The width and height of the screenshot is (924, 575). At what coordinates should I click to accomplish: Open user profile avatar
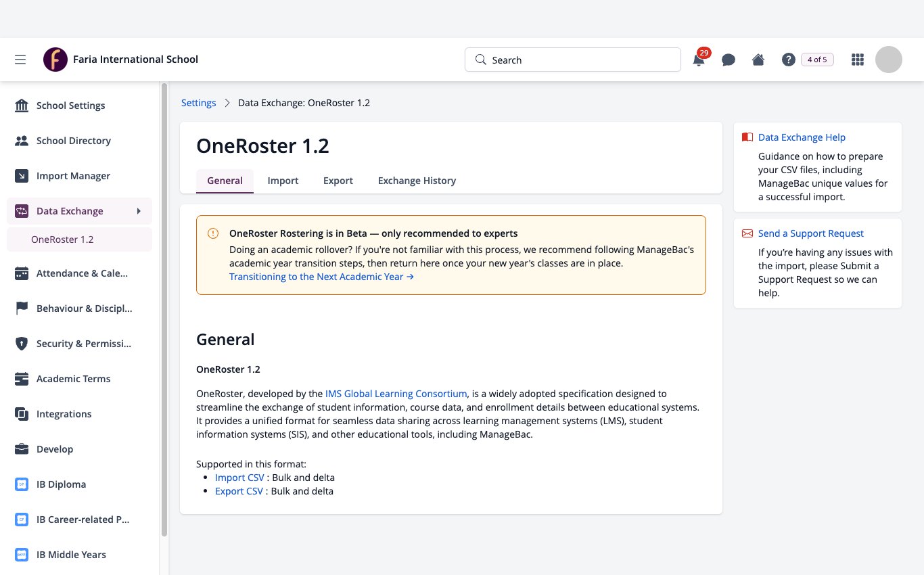(889, 60)
